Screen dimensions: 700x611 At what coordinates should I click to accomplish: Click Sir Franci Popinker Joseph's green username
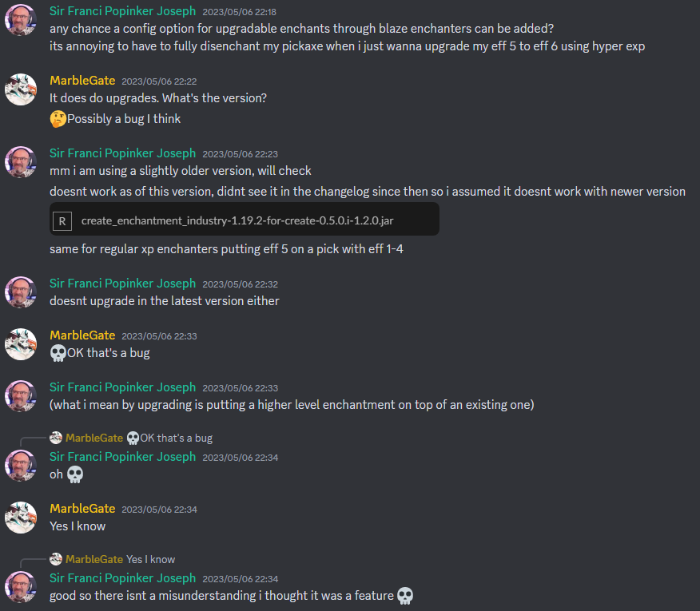(122, 10)
